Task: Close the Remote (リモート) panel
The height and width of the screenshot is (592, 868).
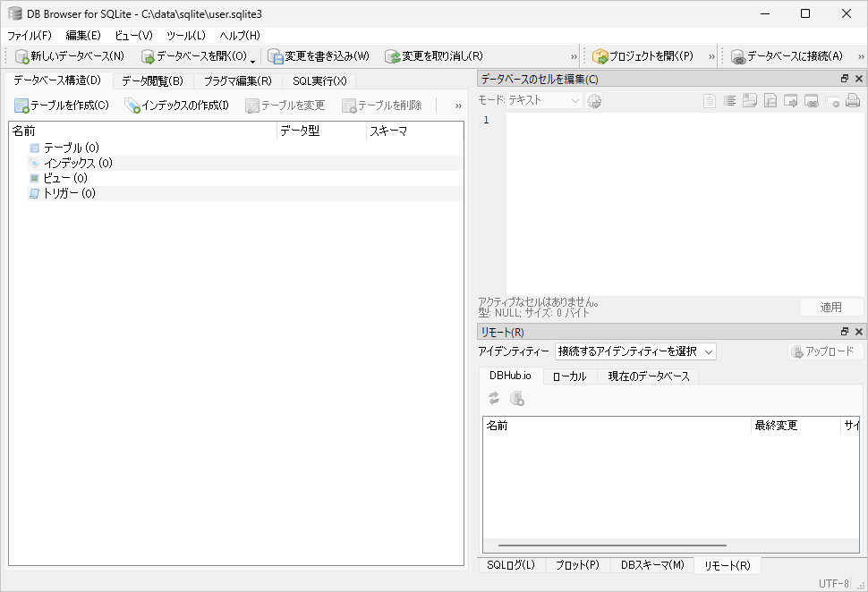Action: (x=858, y=332)
